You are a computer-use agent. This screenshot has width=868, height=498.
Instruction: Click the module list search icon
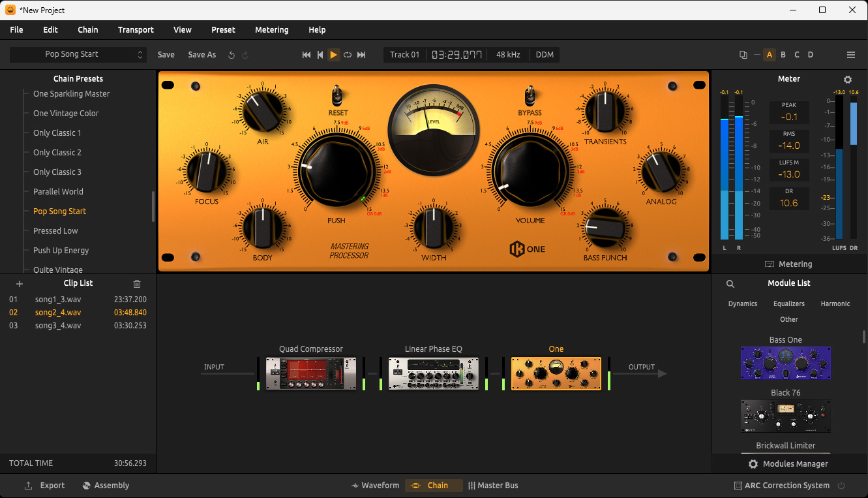(730, 283)
